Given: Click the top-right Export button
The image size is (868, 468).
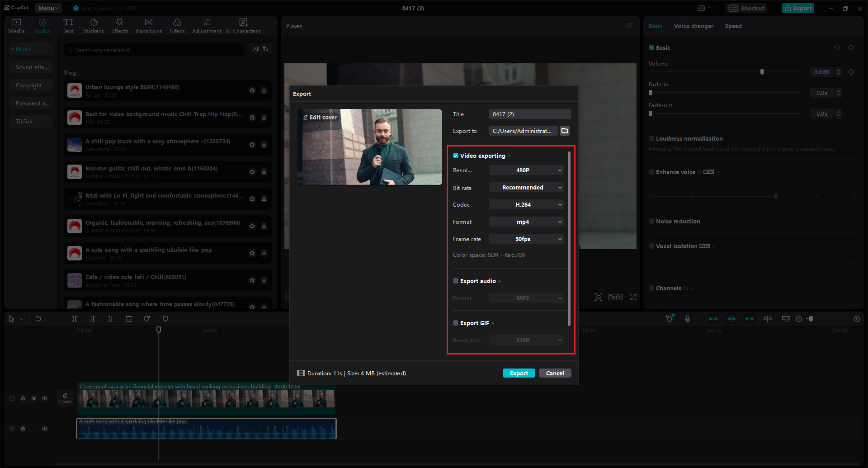Looking at the screenshot, I should (x=798, y=8).
